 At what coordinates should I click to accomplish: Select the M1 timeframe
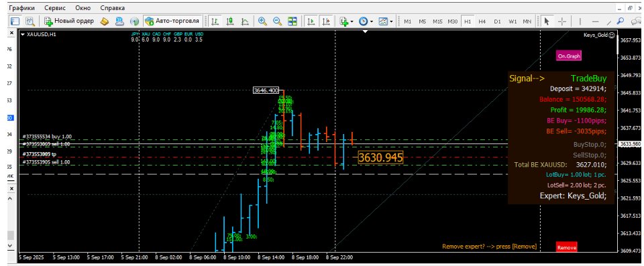coord(407,21)
